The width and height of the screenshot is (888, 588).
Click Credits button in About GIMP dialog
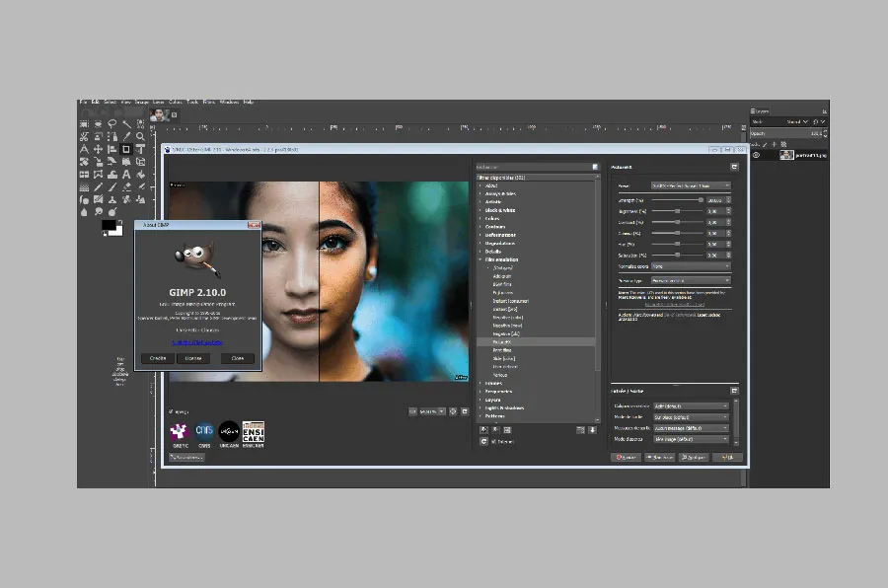[x=158, y=358]
